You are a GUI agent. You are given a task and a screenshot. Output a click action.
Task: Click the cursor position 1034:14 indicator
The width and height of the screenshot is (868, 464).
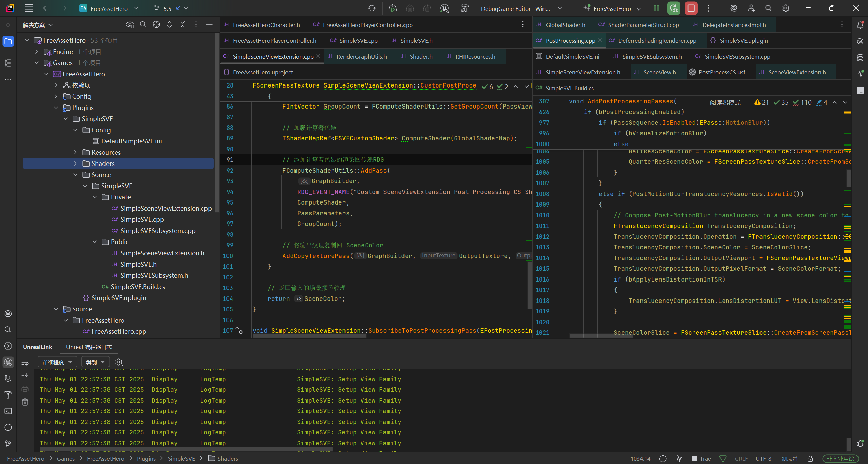[x=640, y=459]
